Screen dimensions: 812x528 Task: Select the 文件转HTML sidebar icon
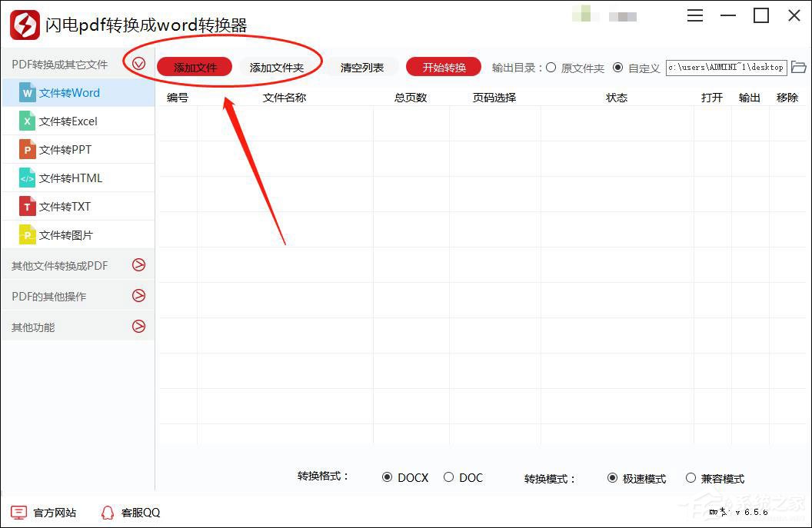(x=28, y=178)
